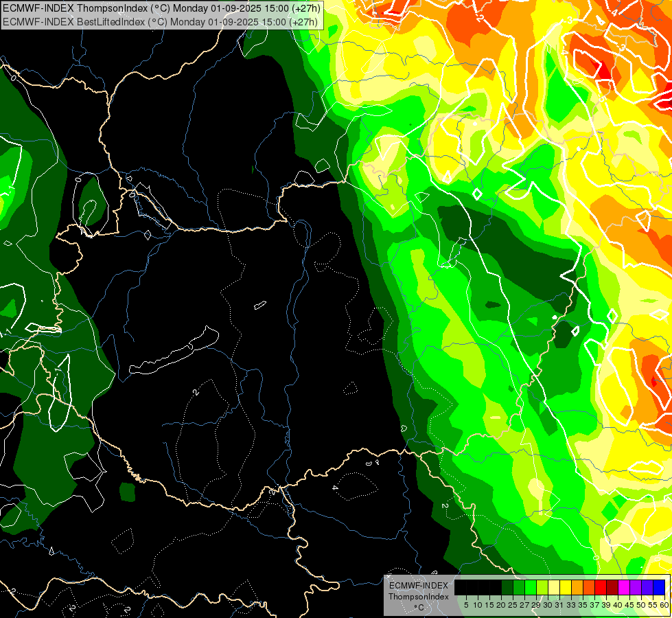
Task: Click legend tick value '39'
Action: coord(606,605)
